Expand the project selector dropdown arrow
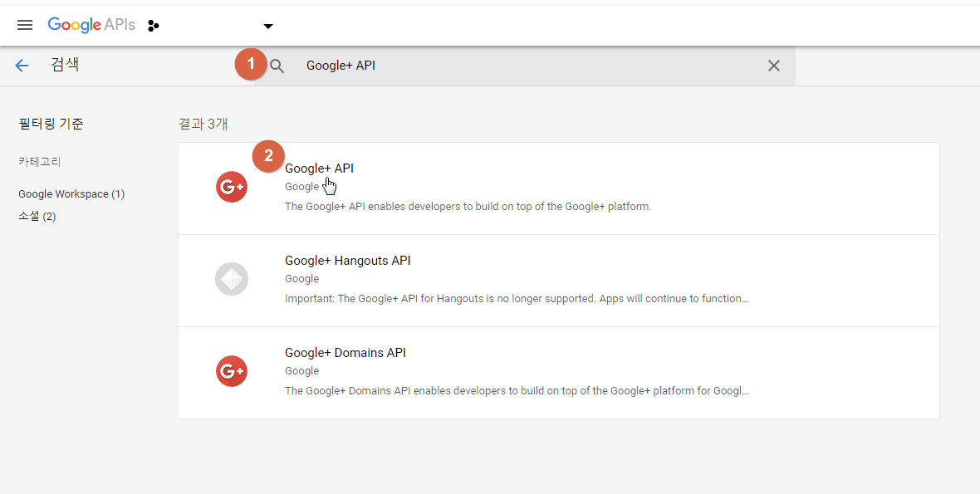Viewport: 980px width, 494px height. tap(268, 27)
